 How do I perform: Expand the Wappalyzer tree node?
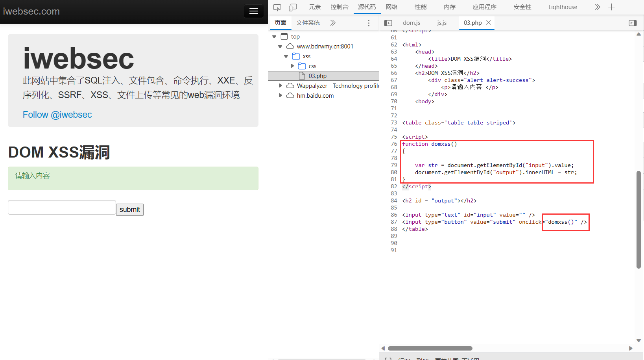pos(280,86)
